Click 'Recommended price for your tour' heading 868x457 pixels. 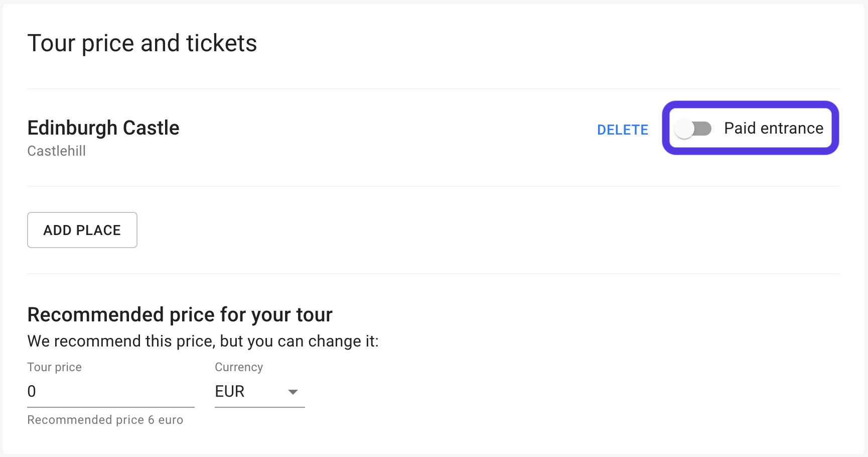click(x=180, y=315)
